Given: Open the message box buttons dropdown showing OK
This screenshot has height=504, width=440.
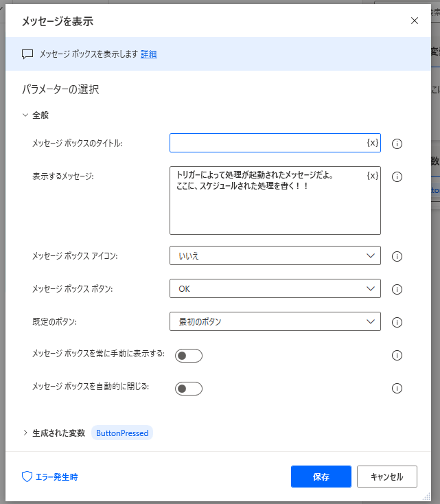Looking at the screenshot, I should tap(275, 288).
